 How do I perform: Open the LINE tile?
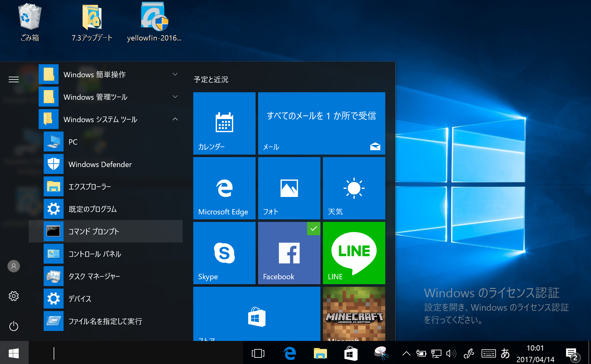(x=354, y=253)
